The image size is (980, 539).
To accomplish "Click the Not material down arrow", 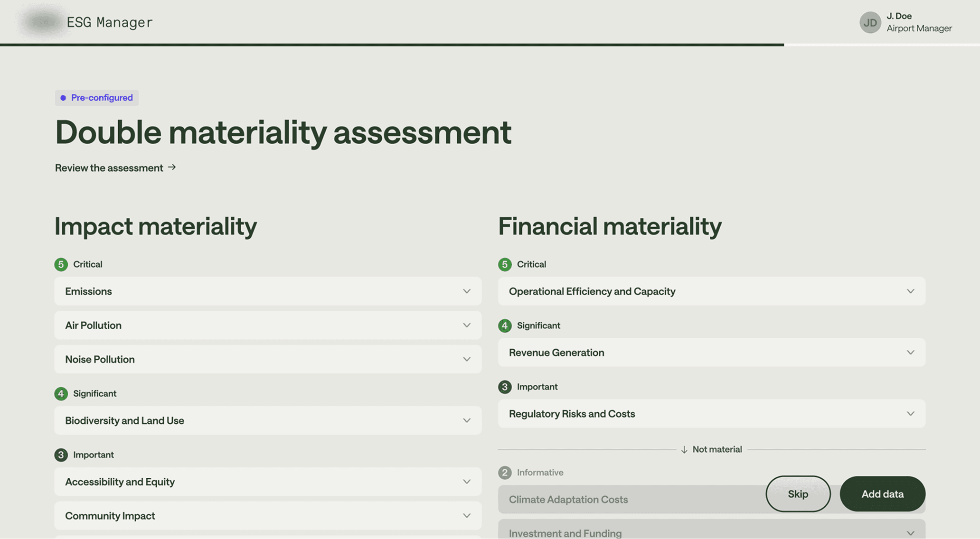I will (684, 449).
